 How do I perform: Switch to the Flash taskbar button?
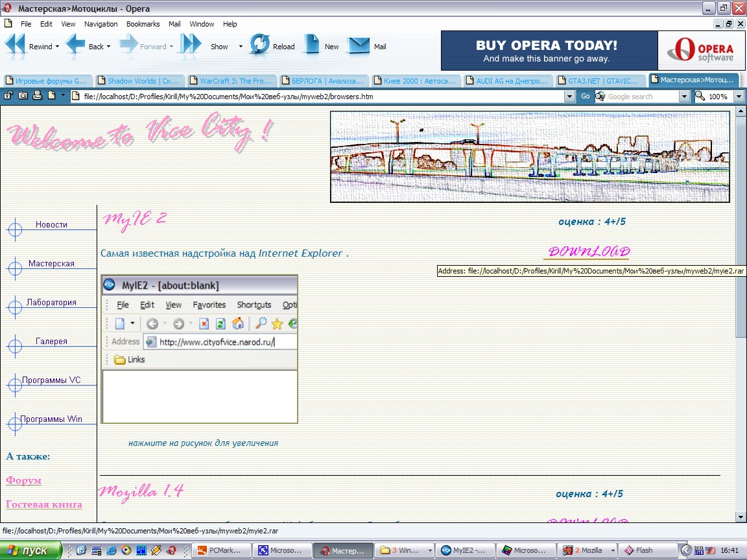click(647, 550)
